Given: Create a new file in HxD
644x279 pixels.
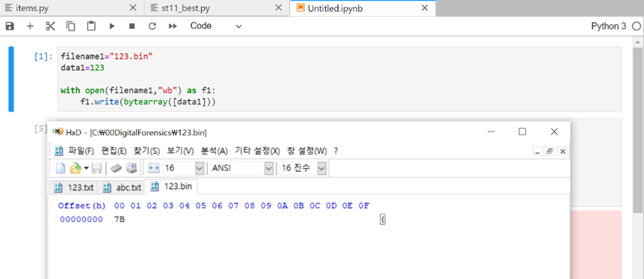Looking at the screenshot, I should pyautogui.click(x=60, y=168).
